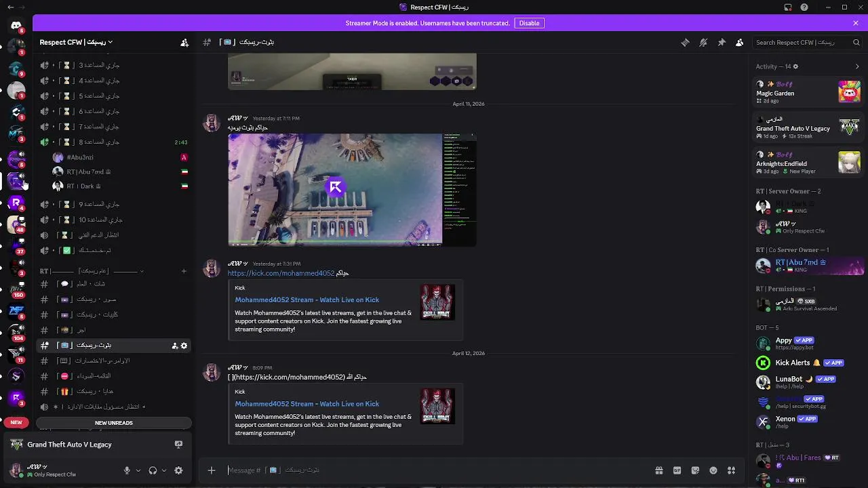Screen dimensions: 868x488
Task: Open the sticker picker
Action: (x=695, y=470)
